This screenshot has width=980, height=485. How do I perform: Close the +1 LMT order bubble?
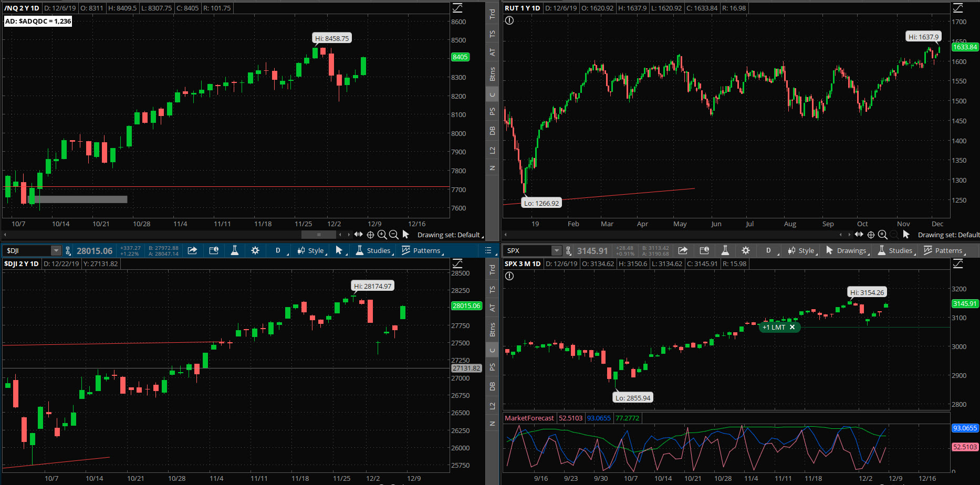[x=793, y=327]
